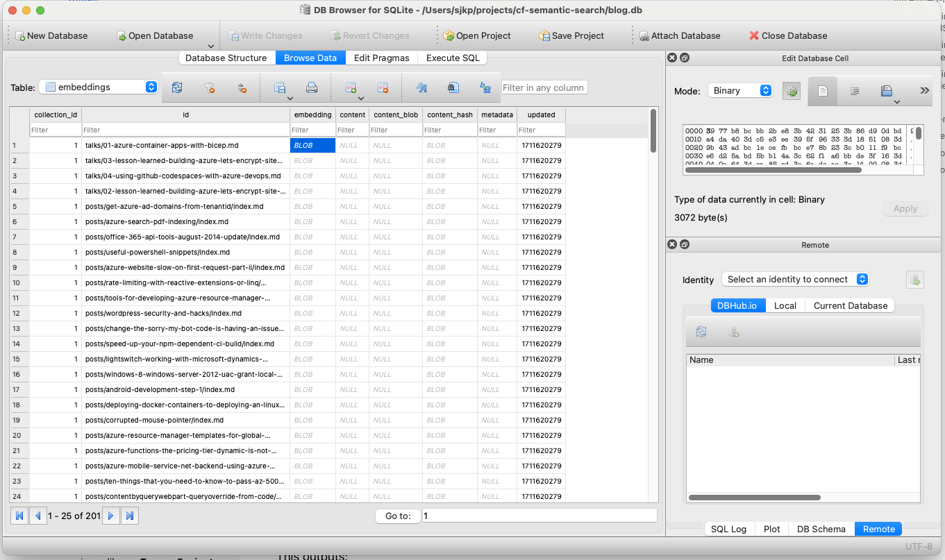The image size is (945, 560).
Task: Change the cell editor Mode from Binary
Action: click(x=739, y=90)
